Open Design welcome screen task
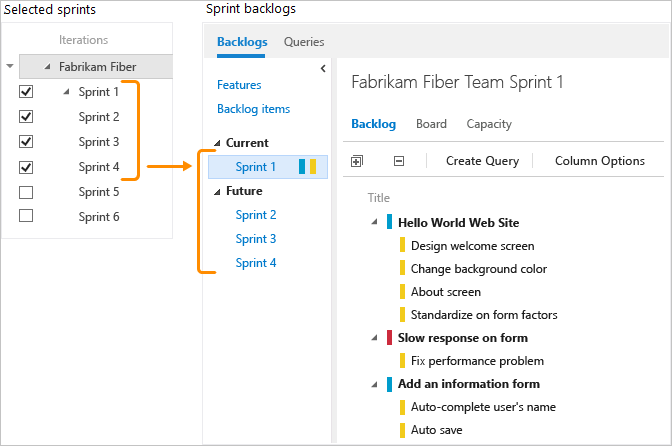 472,246
